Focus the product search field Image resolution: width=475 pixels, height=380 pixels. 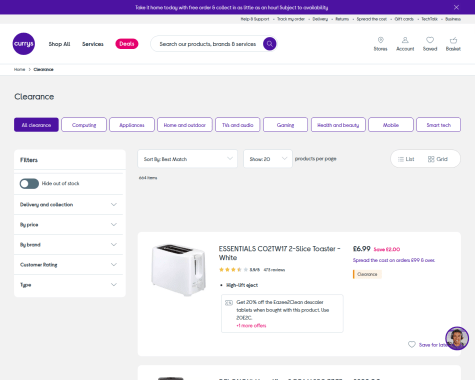208,44
